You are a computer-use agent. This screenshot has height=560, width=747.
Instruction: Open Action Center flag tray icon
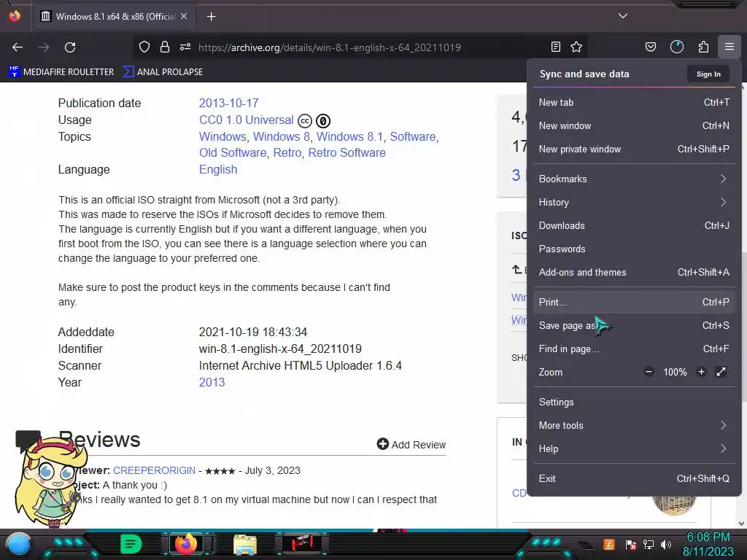click(x=631, y=544)
